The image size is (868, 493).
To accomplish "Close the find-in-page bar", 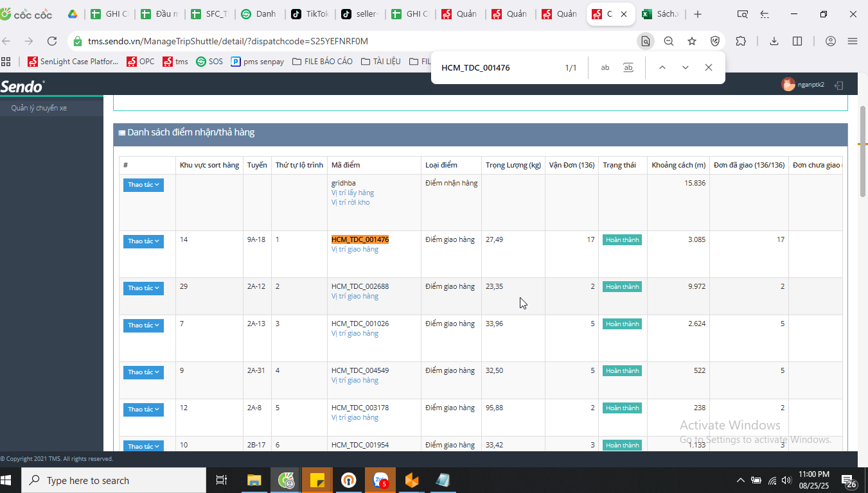I will click(709, 67).
